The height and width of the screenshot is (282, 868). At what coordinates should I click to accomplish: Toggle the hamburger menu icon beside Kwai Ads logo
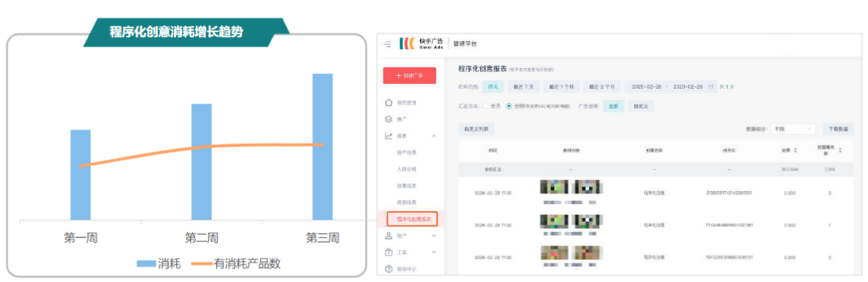click(388, 44)
